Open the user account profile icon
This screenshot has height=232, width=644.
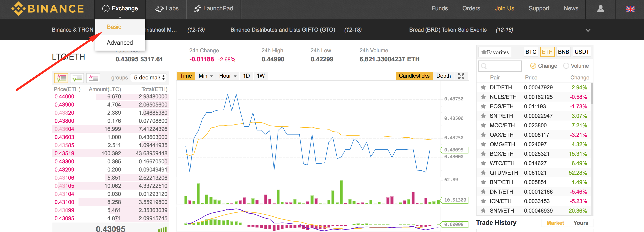coord(600,9)
